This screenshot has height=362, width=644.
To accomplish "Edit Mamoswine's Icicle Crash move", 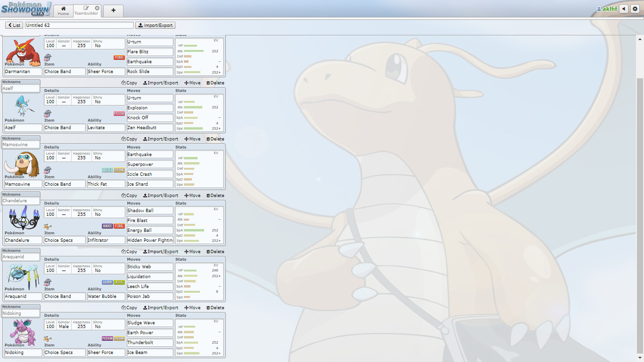I will click(150, 174).
